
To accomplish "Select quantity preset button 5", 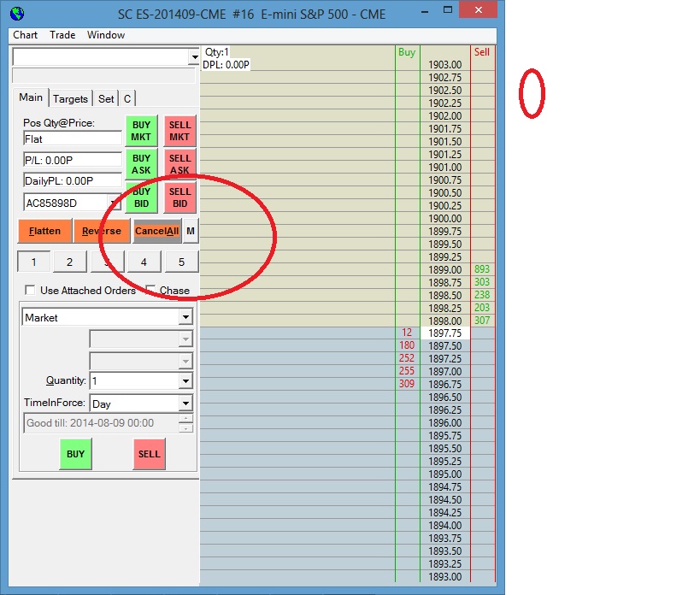I will 181,262.
